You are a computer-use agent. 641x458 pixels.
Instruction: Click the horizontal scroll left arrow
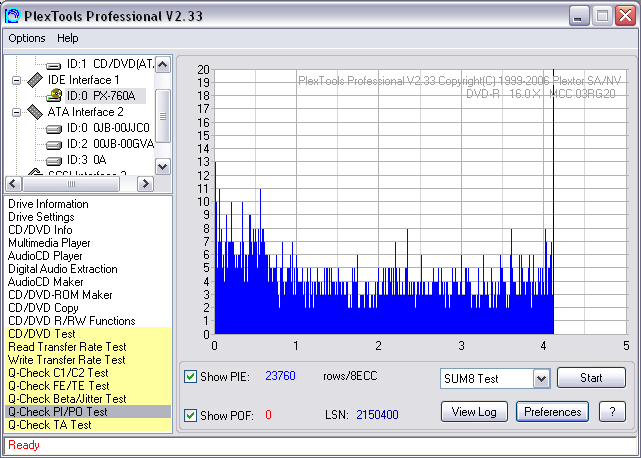[x=13, y=184]
